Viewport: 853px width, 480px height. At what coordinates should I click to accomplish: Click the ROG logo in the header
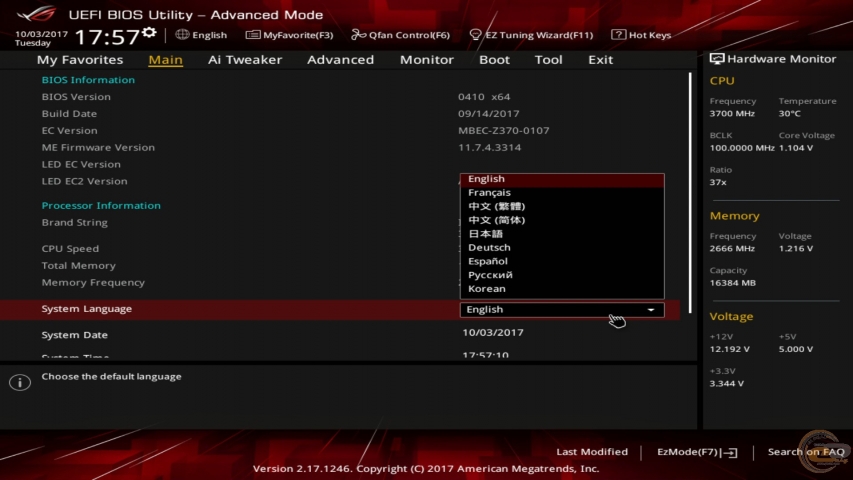pos(36,14)
